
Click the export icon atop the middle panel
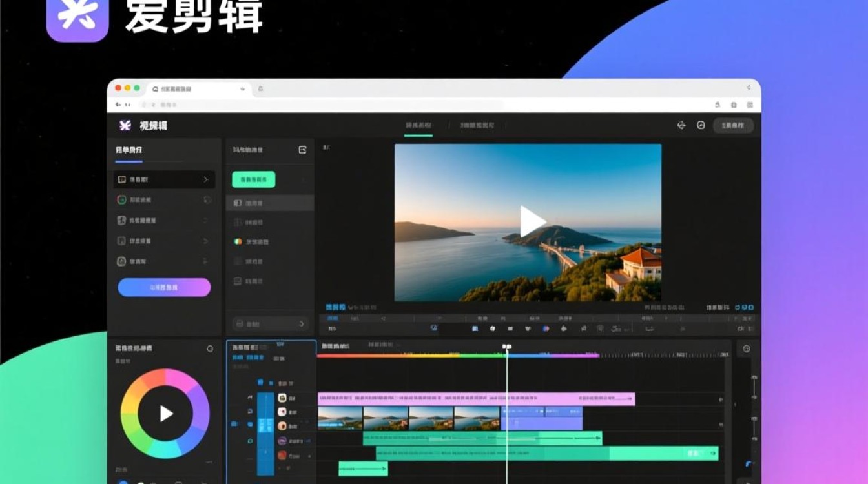tap(302, 150)
